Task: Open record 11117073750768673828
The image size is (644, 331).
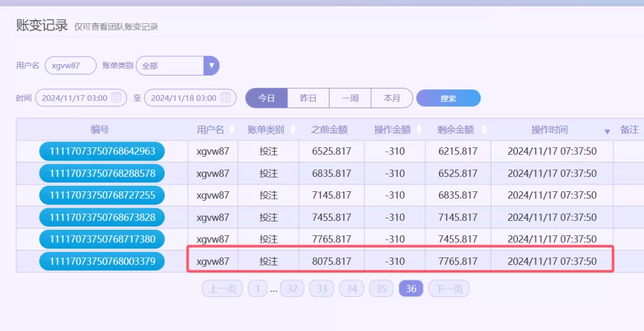Action: point(102,218)
